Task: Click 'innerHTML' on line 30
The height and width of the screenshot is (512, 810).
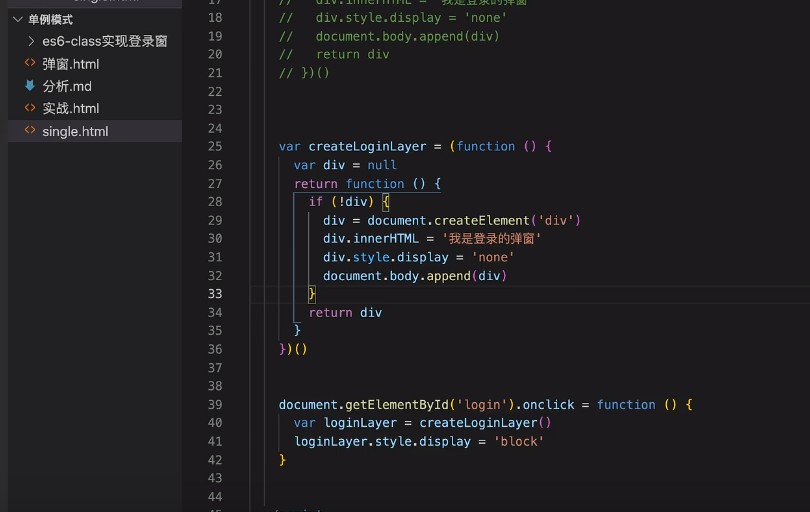Action: 386,239
